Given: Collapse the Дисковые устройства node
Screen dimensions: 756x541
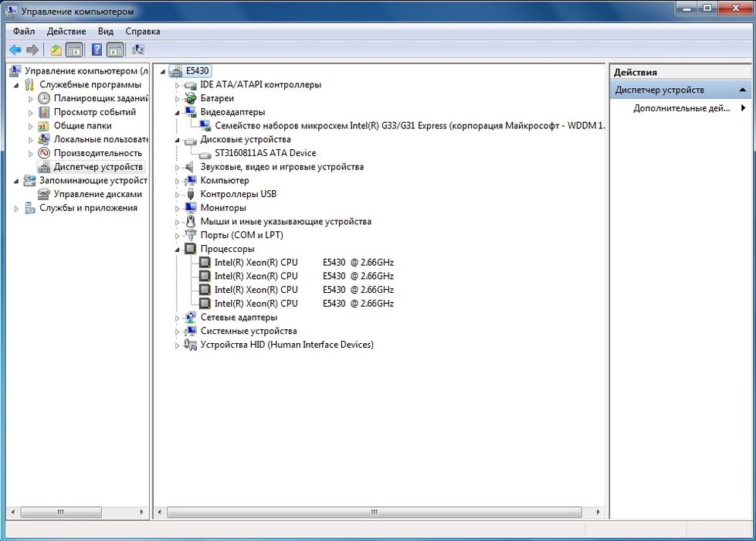Looking at the screenshot, I should (x=177, y=140).
